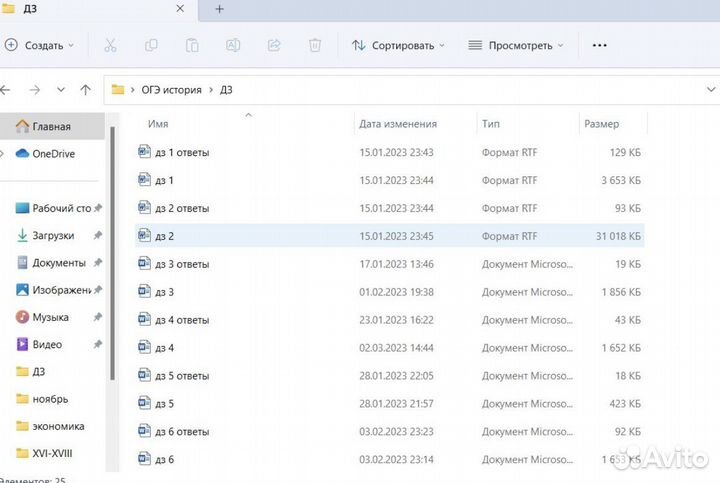Click the Rename icon in toolbar
The width and height of the screenshot is (720, 483).
click(233, 45)
